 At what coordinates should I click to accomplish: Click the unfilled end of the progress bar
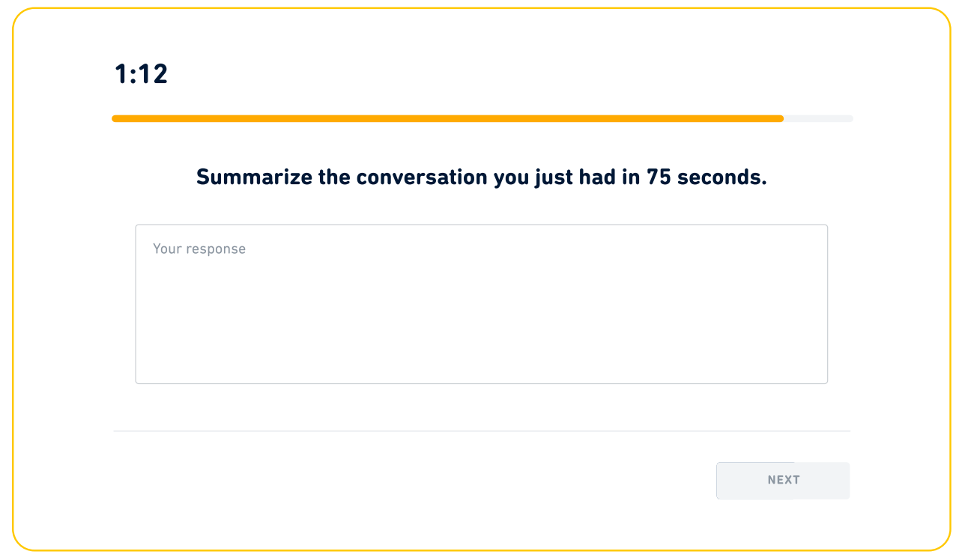click(x=817, y=118)
